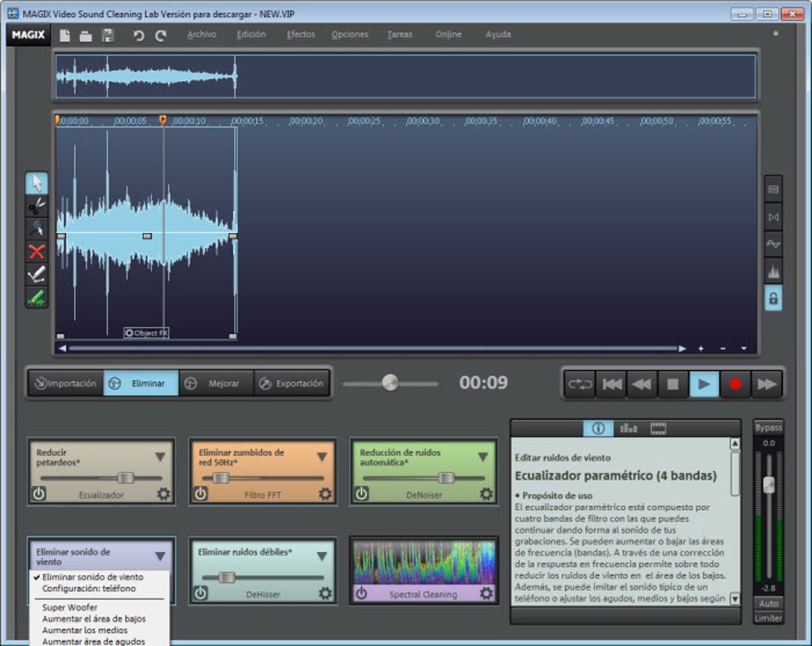Image resolution: width=812 pixels, height=646 pixels.
Task: Click the Auto button under the Limiter meter
Action: pyautogui.click(x=768, y=605)
